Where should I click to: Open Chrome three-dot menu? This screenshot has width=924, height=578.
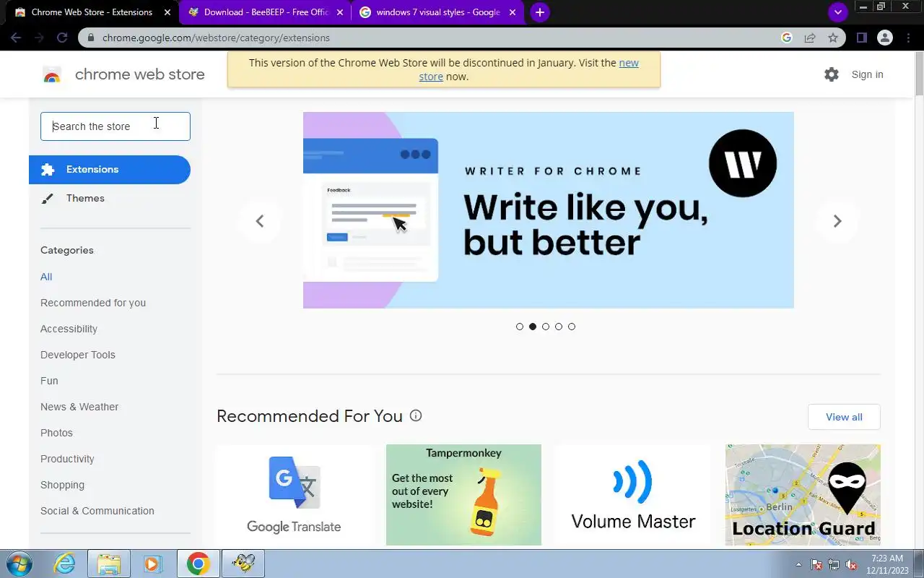907,38
